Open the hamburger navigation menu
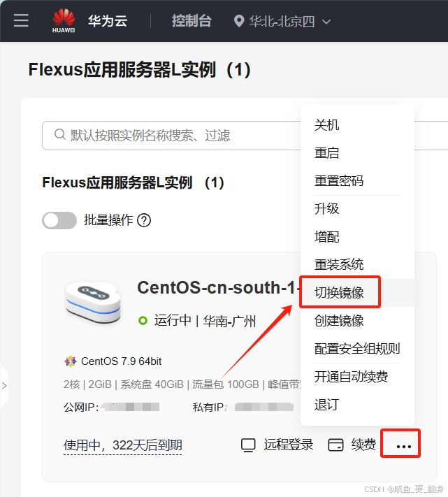The height and width of the screenshot is (497, 448). (21, 20)
